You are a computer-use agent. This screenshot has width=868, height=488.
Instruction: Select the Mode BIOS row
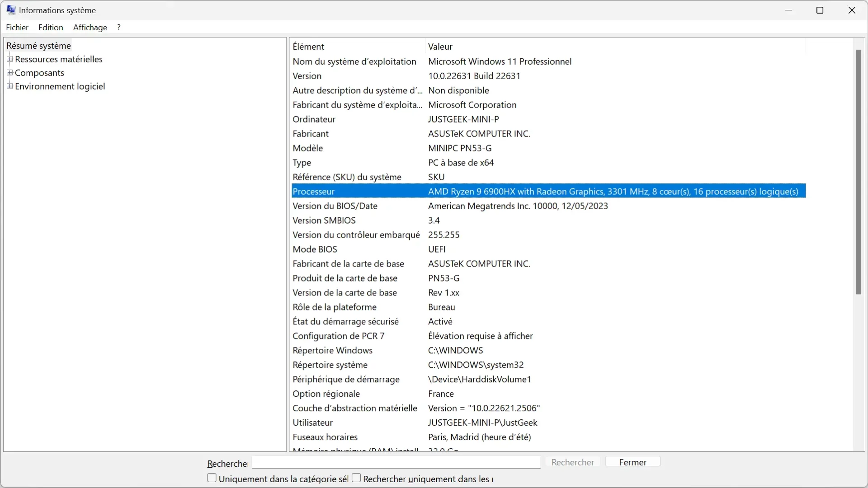coord(549,249)
